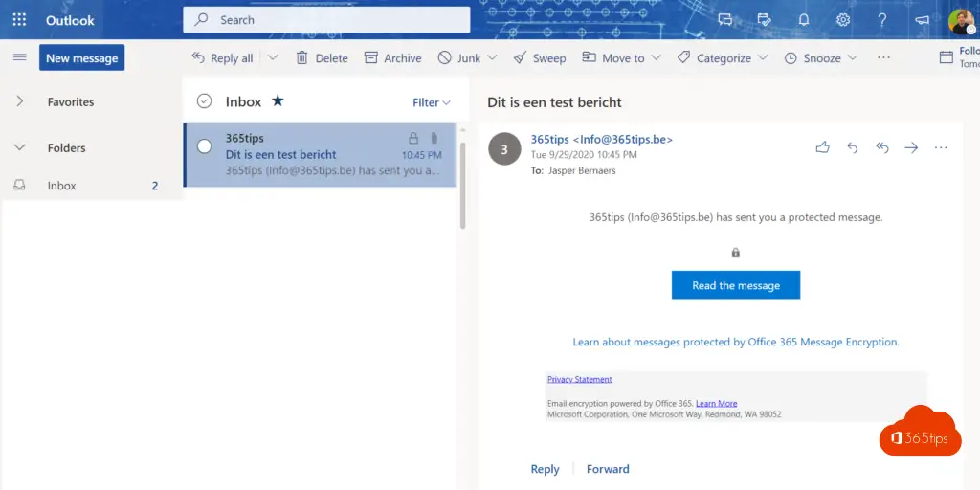Viewport: 980px width, 490px height.
Task: Toggle the Inbox favorite star
Action: [278, 100]
